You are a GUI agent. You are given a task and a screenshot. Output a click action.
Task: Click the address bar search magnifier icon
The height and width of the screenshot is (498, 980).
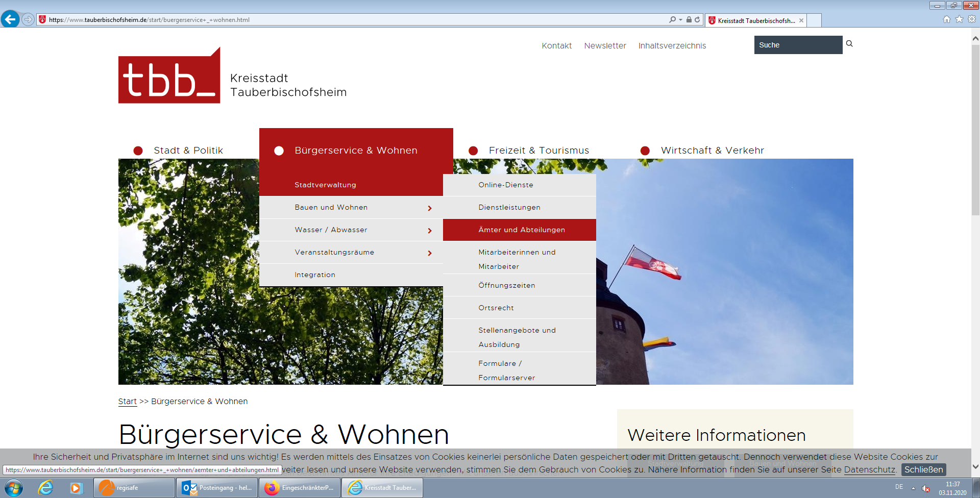pyautogui.click(x=673, y=19)
